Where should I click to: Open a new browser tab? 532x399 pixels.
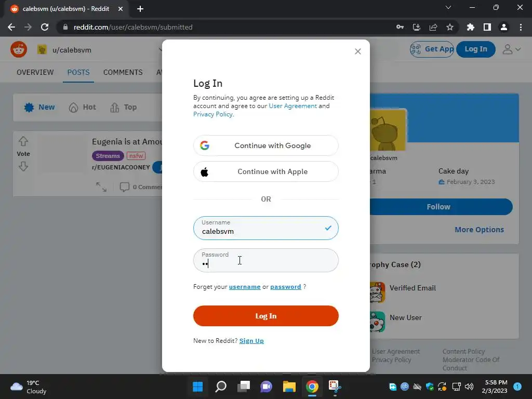pyautogui.click(x=140, y=9)
